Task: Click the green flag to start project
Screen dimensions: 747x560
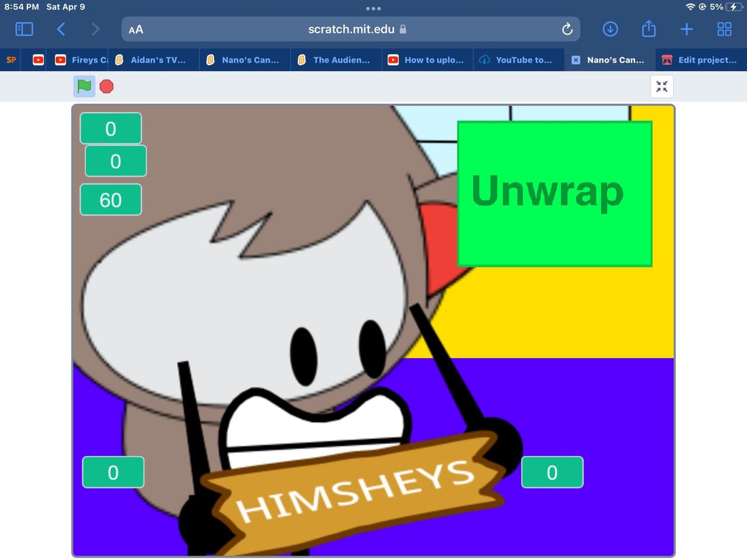Action: click(85, 86)
